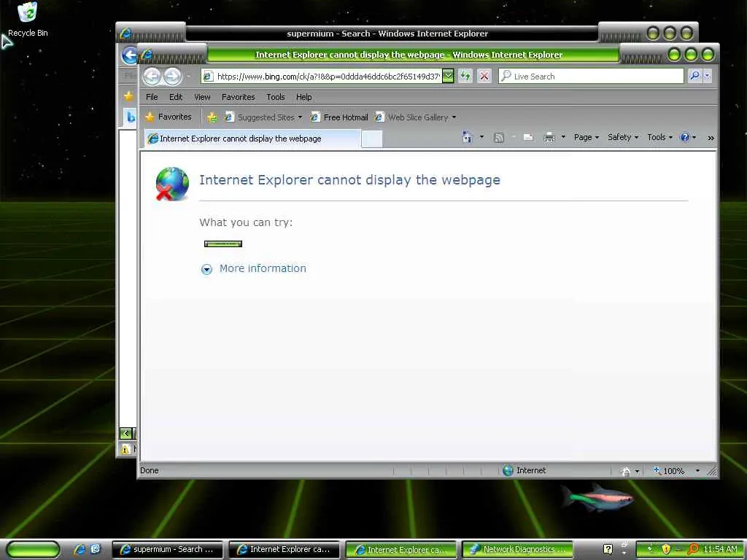Click the Bing tab icon in back window
Image resolution: width=747 pixels, height=560 pixels.
(x=131, y=117)
